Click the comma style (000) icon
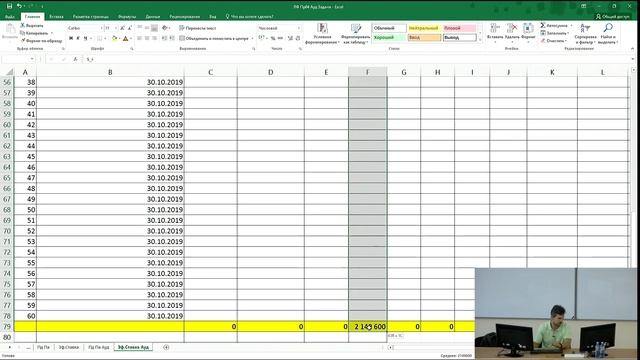 pos(280,38)
